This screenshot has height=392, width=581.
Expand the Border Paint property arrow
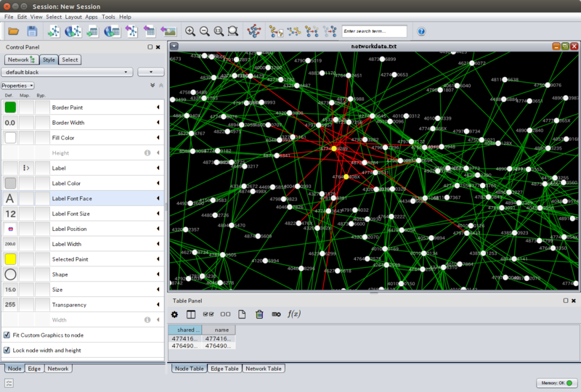(x=158, y=107)
